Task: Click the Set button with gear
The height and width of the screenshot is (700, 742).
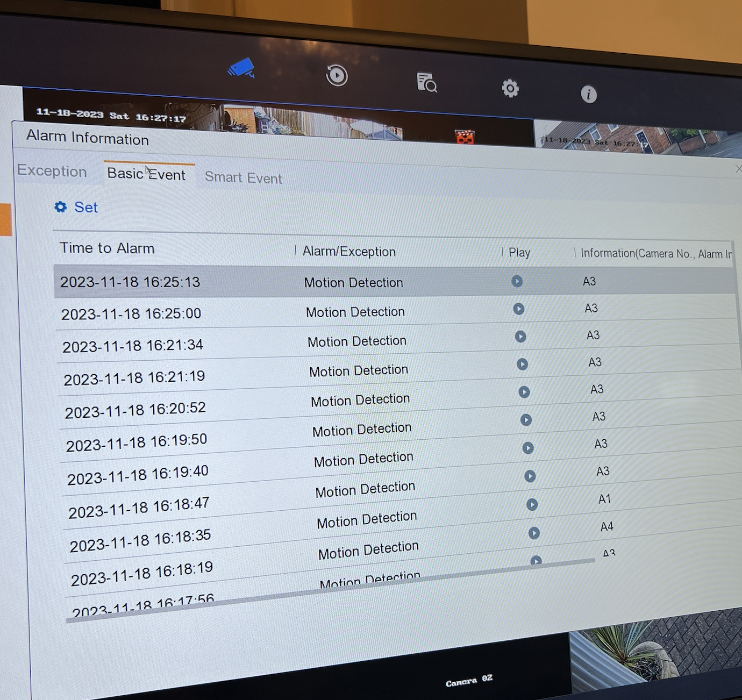Action: (x=76, y=208)
